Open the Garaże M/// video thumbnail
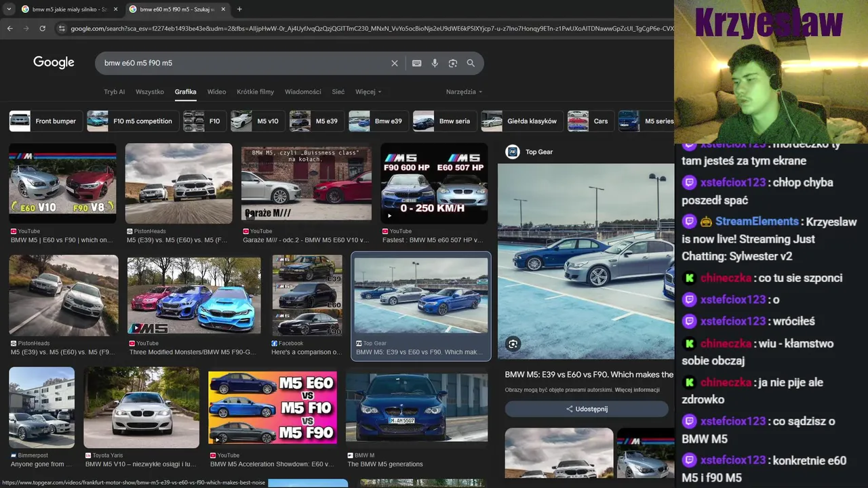The image size is (868, 488). 306,183
